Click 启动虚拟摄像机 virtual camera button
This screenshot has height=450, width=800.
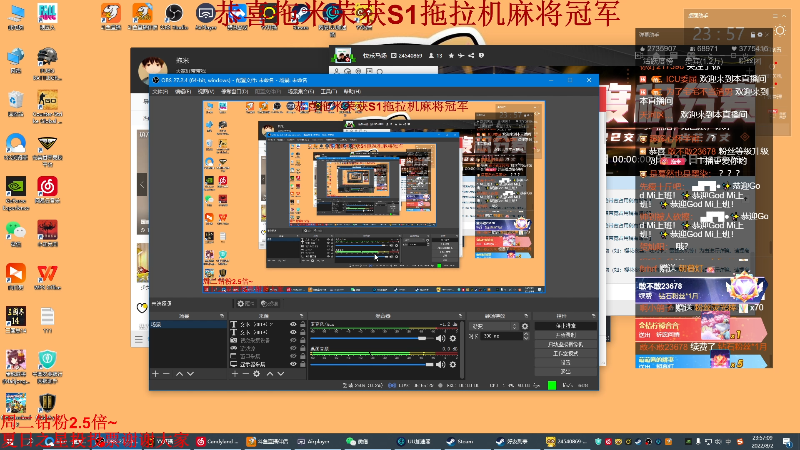pos(566,344)
